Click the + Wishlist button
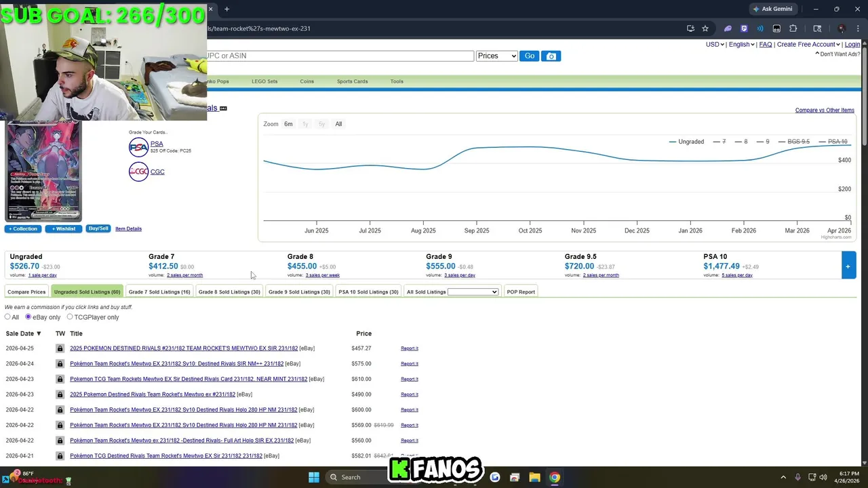This screenshot has height=488, width=868. (x=64, y=229)
